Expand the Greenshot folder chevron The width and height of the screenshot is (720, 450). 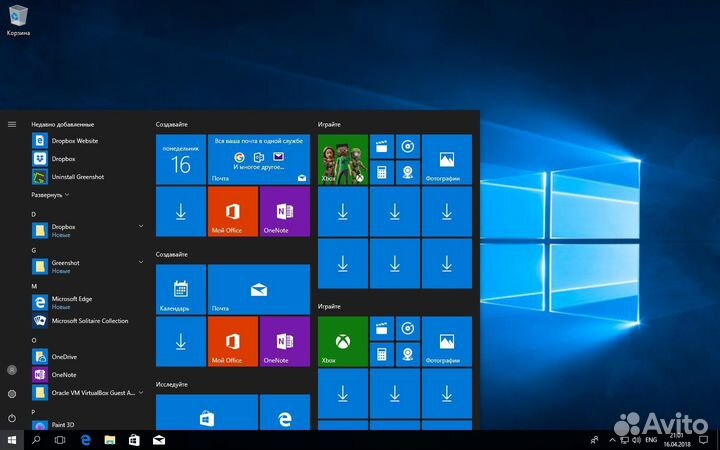[141, 262]
